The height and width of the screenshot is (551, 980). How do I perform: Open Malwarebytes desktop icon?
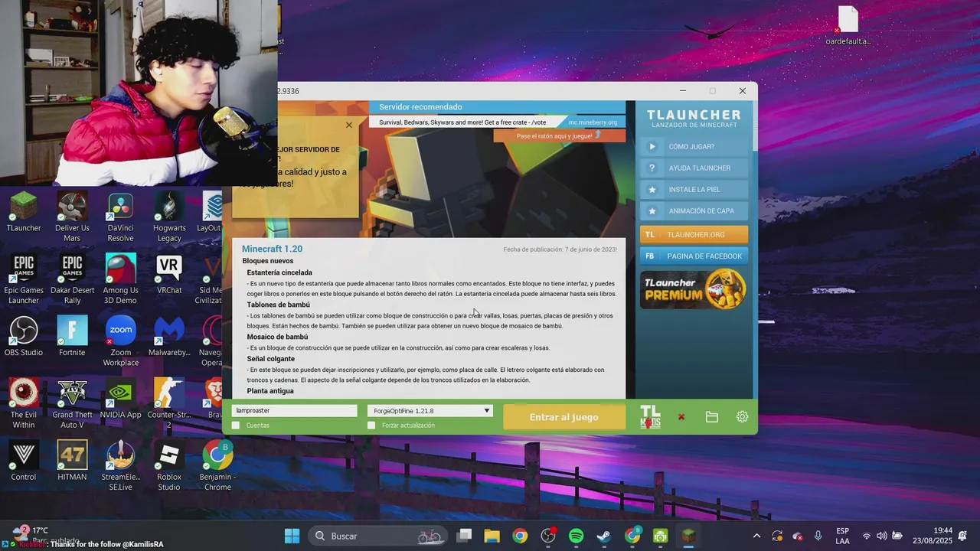[x=169, y=336]
